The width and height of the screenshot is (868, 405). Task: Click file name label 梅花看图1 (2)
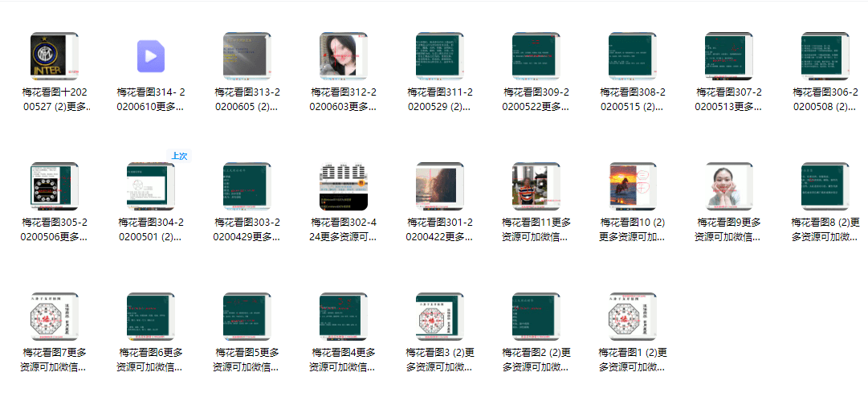(x=632, y=359)
